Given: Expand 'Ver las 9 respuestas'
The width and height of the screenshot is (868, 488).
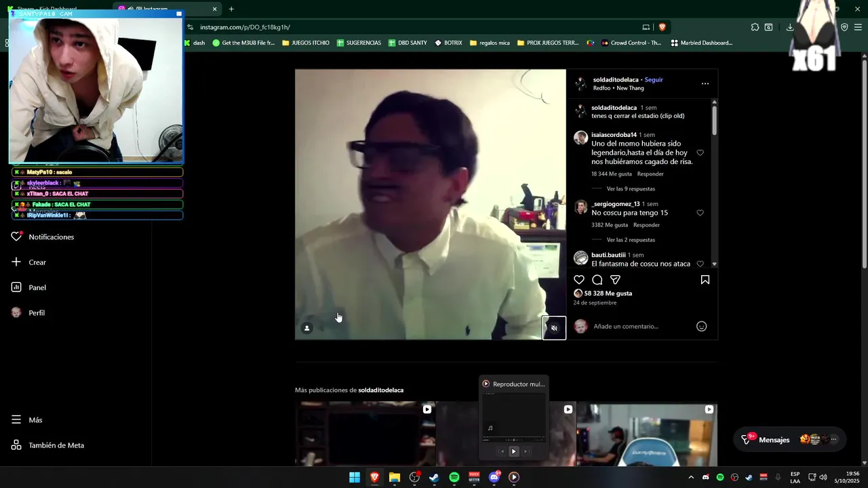Looking at the screenshot, I should [631, 189].
